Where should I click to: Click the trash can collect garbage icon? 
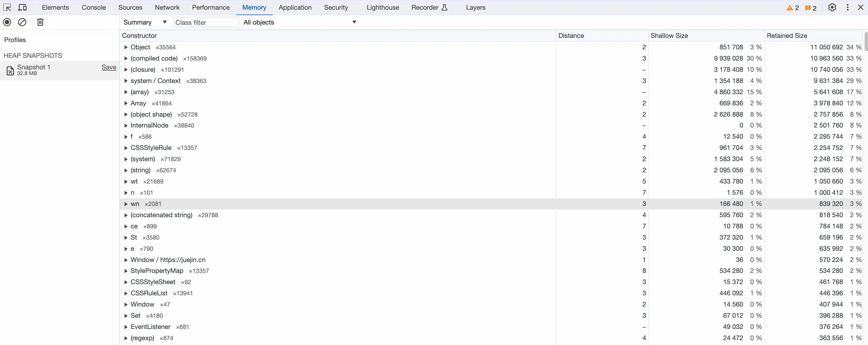(40, 22)
